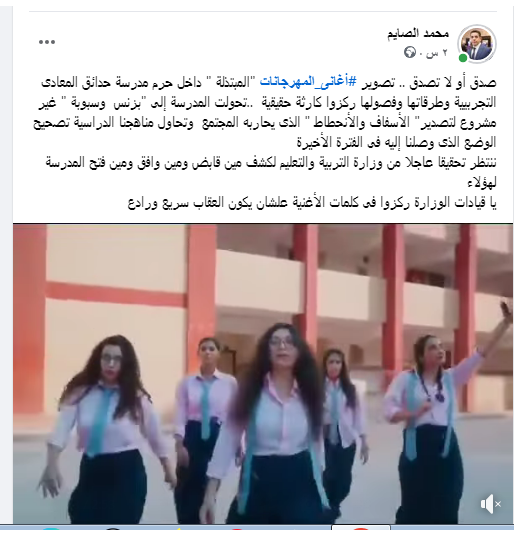Unmute the video with the speaker icon
Viewport: 514px width, 534px height.
490,504
